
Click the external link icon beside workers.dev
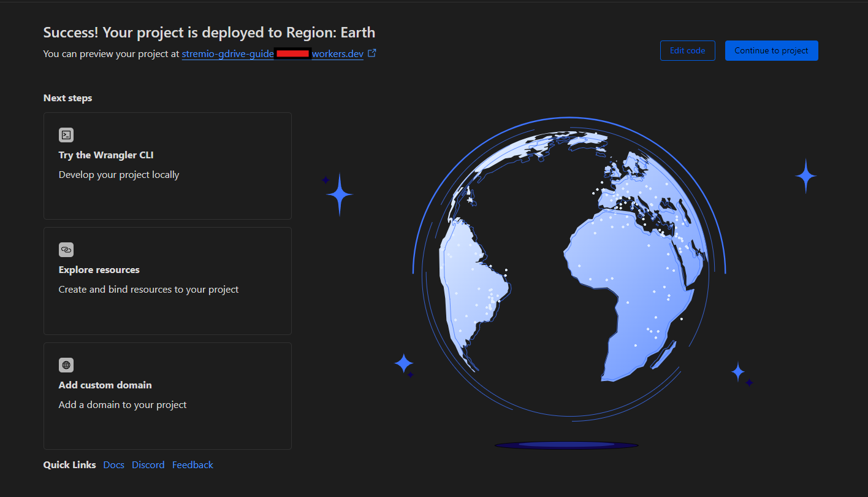(371, 53)
